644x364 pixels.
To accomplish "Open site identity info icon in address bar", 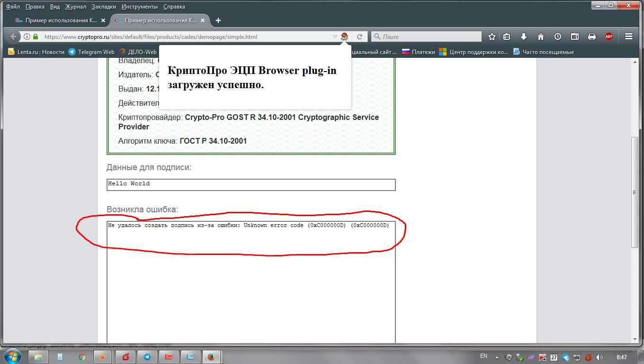I will click(27, 36).
